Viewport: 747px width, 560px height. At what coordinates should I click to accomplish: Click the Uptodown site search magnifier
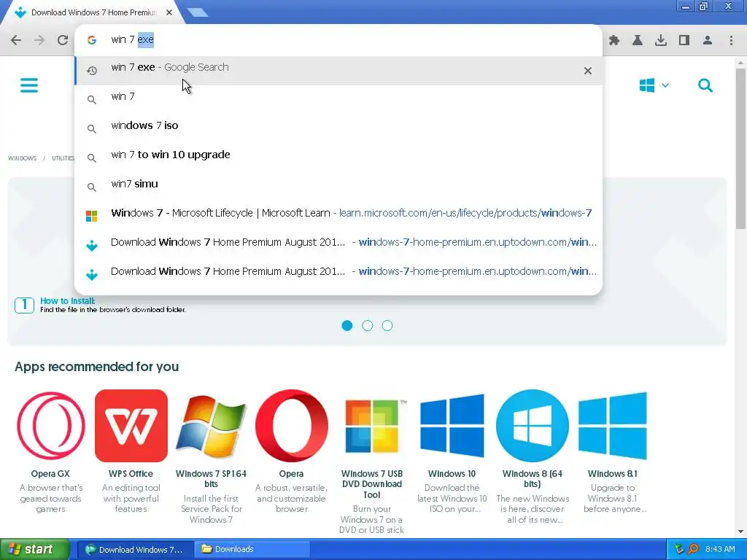pos(705,86)
